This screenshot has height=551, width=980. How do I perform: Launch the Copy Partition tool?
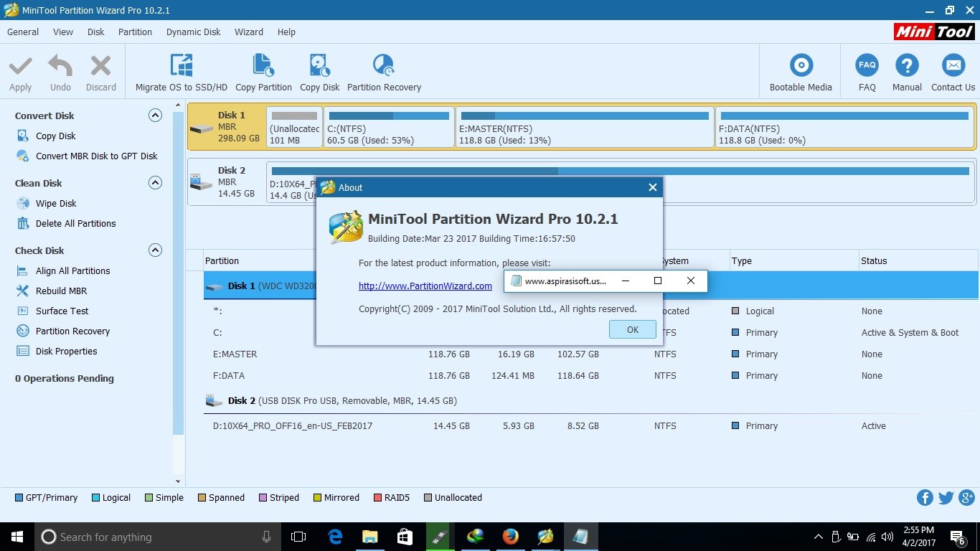[x=263, y=72]
